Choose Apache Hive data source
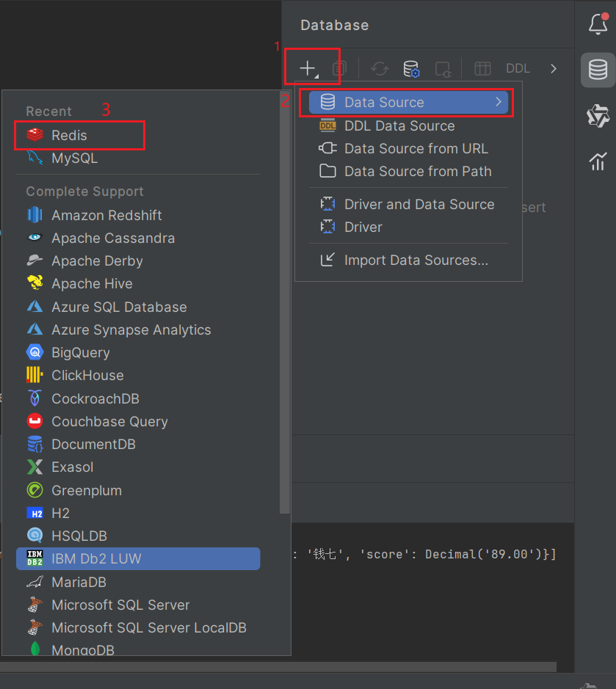Viewport: 616px width, 689px height. [x=138, y=284]
